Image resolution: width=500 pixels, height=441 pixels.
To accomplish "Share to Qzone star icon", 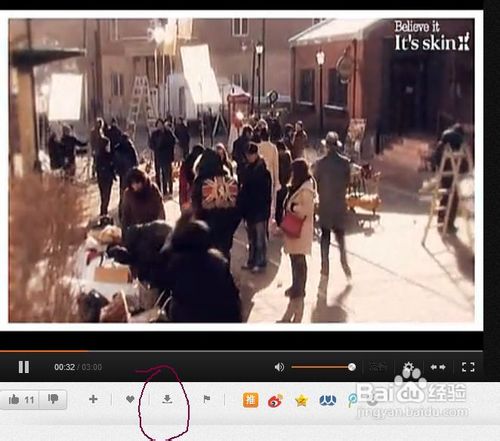I will tap(302, 400).
